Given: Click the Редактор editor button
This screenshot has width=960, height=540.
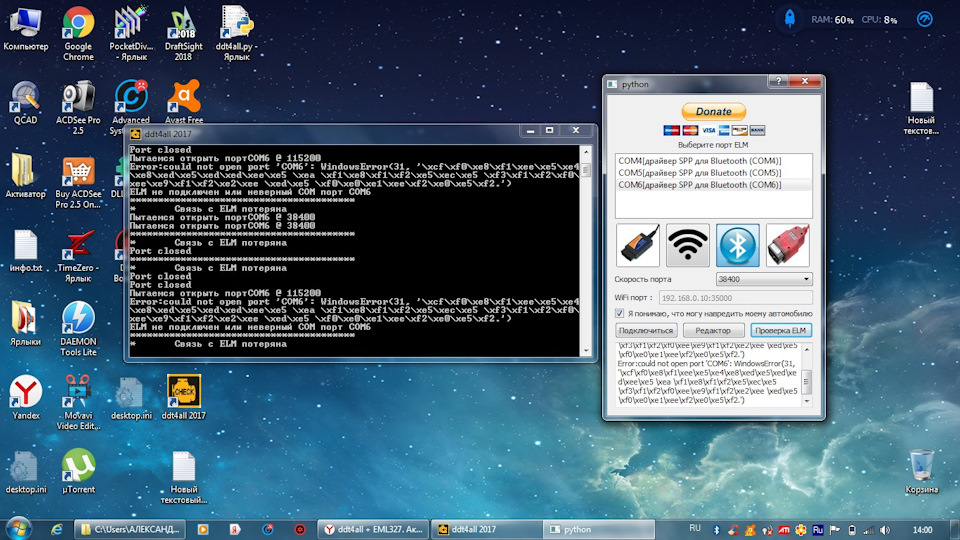Looking at the screenshot, I should (x=713, y=331).
